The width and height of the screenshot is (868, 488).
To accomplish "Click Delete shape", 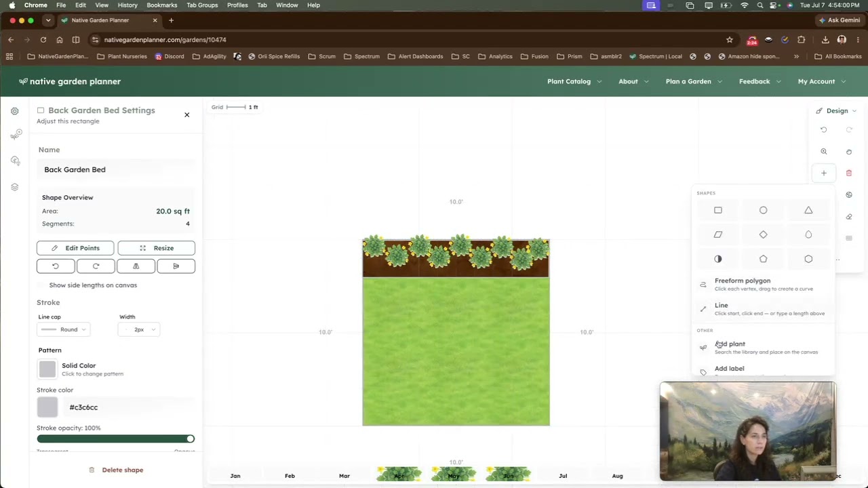I will (x=116, y=470).
